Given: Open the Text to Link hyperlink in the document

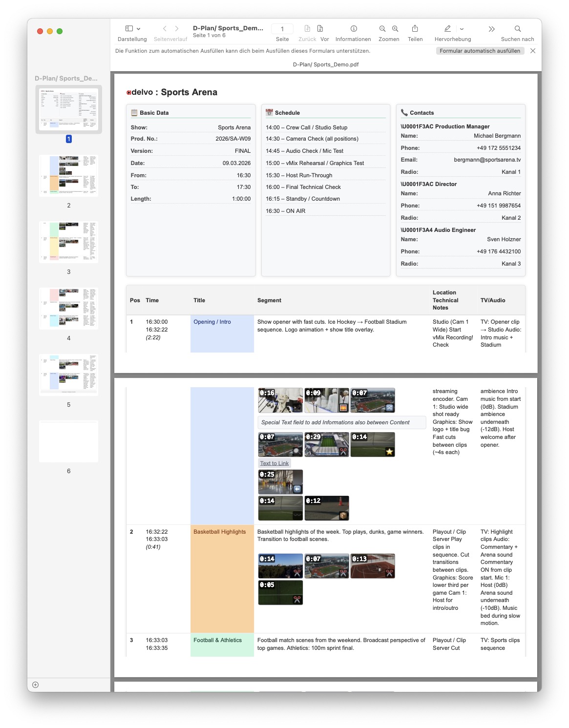Looking at the screenshot, I should pyautogui.click(x=274, y=463).
